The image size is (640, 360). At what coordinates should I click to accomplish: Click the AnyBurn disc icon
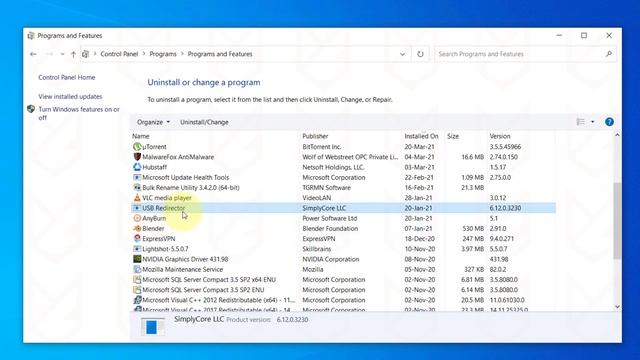pos(137,218)
